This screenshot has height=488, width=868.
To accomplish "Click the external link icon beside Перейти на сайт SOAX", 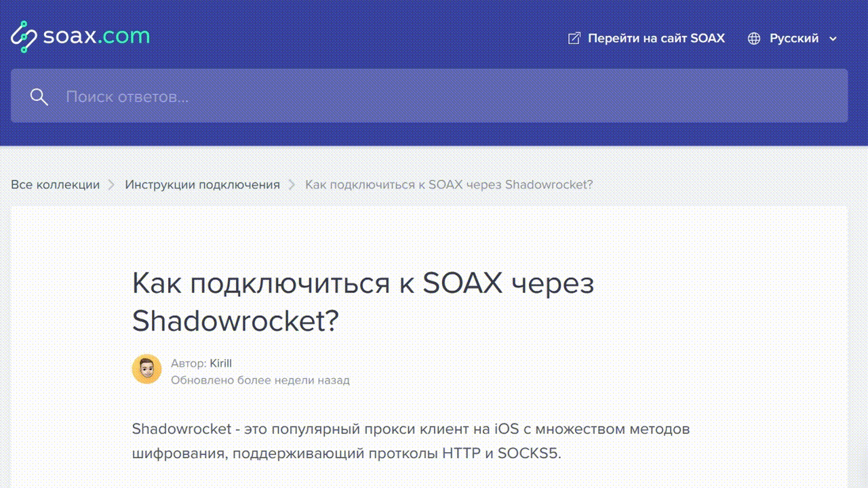I will coord(573,38).
